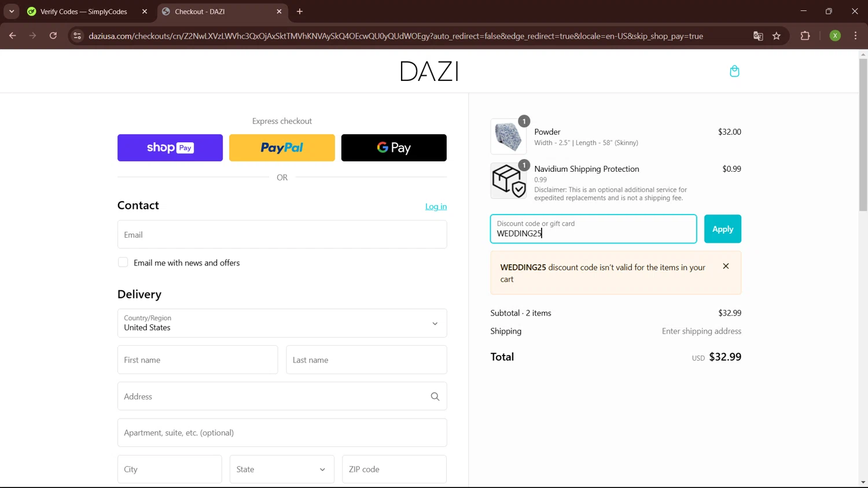Pay with Google Pay express button
This screenshot has height=488, width=868.
coord(394,147)
